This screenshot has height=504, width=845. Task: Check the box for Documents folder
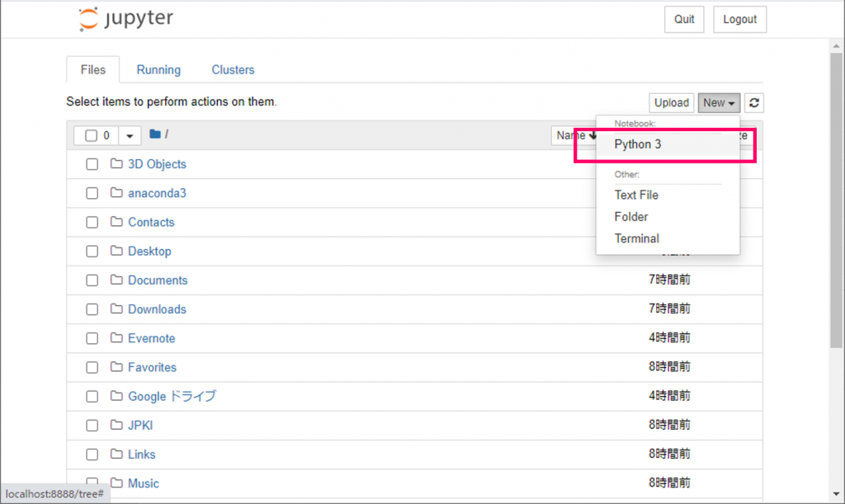(92, 280)
